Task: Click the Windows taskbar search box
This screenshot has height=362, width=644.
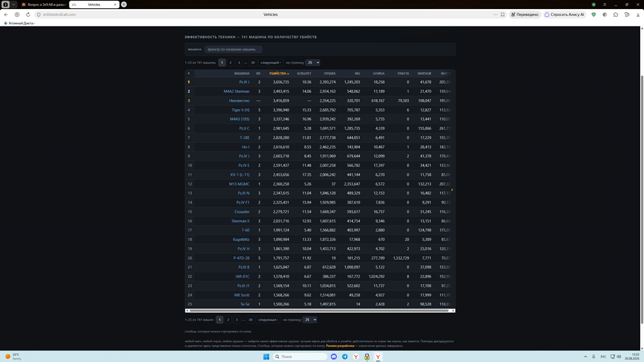Action: (x=300, y=357)
